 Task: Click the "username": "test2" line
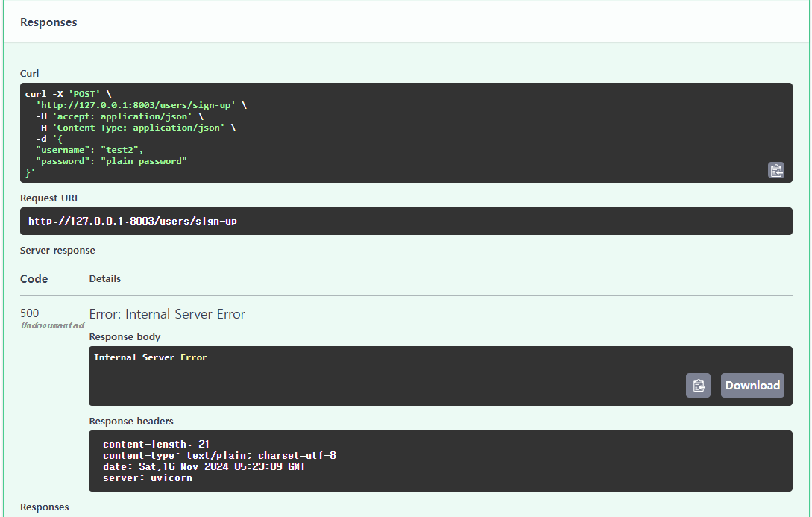[89, 150]
